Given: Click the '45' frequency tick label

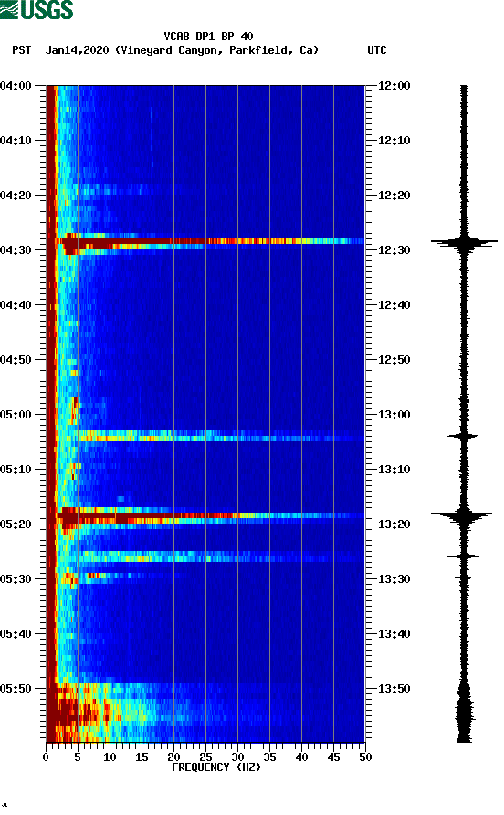Looking at the screenshot, I should [x=333, y=757].
